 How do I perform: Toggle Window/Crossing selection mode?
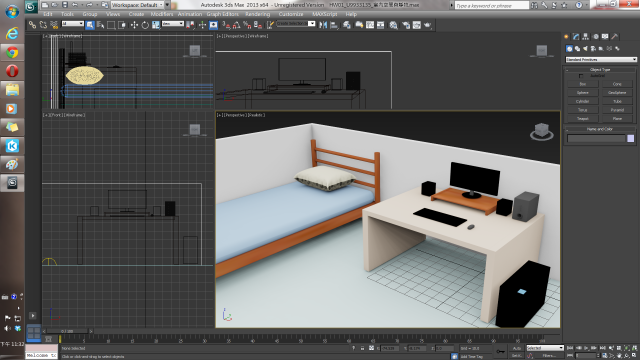point(122,25)
